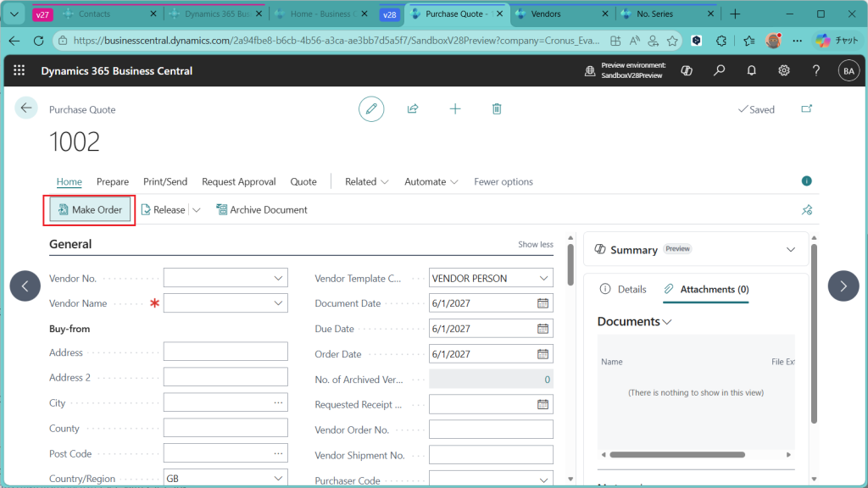868x488 pixels.
Task: Open the app launcher waffle icon
Action: 19,71
